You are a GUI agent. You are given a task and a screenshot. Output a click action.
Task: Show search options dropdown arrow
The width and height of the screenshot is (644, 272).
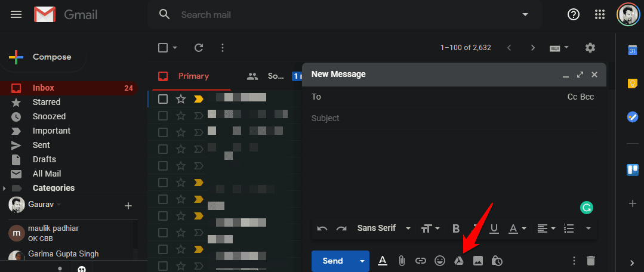point(525,15)
